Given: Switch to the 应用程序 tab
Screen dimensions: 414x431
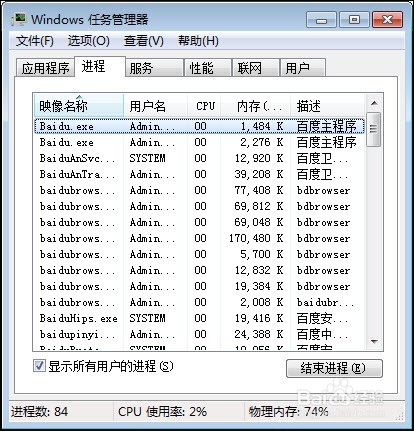Looking at the screenshot, I should [45, 68].
